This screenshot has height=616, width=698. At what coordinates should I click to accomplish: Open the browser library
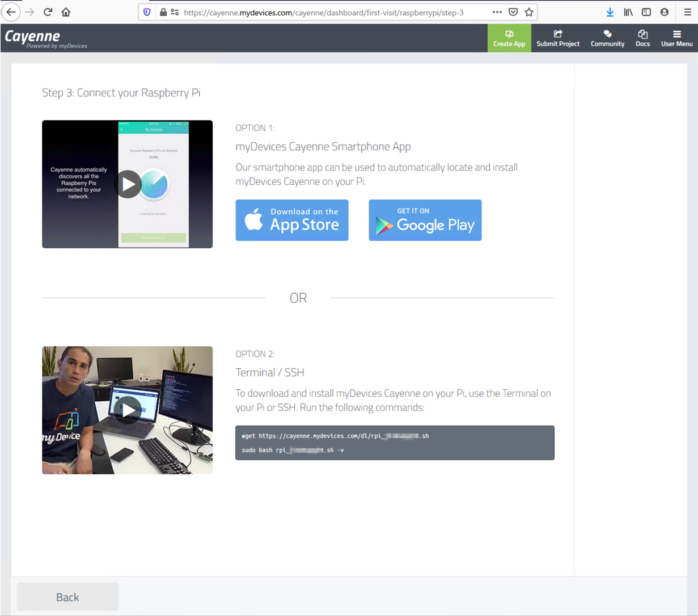[x=628, y=12]
